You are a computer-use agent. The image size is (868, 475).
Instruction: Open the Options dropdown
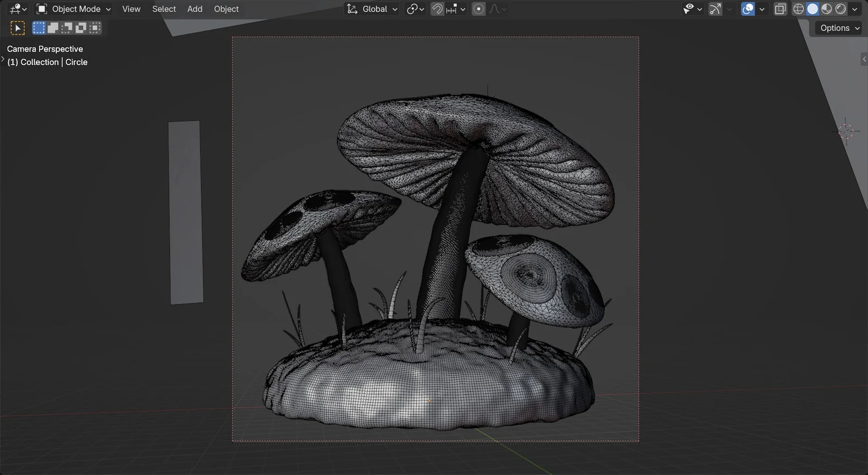tap(840, 28)
